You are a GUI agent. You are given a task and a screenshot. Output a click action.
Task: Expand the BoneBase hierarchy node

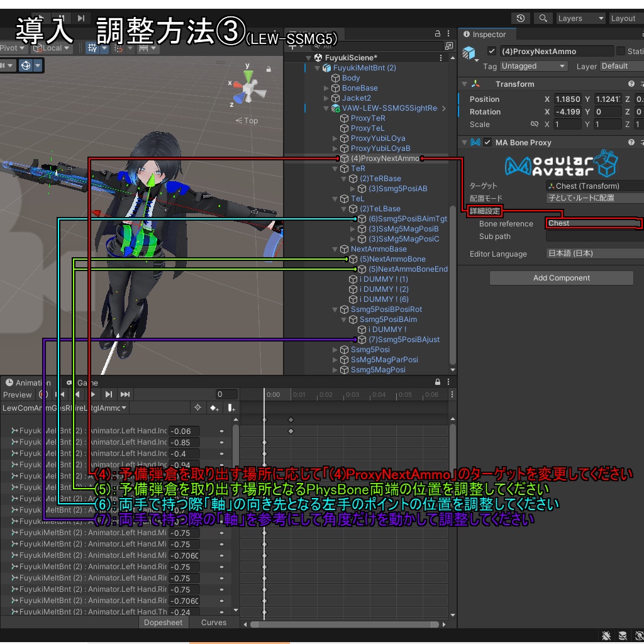pos(326,88)
